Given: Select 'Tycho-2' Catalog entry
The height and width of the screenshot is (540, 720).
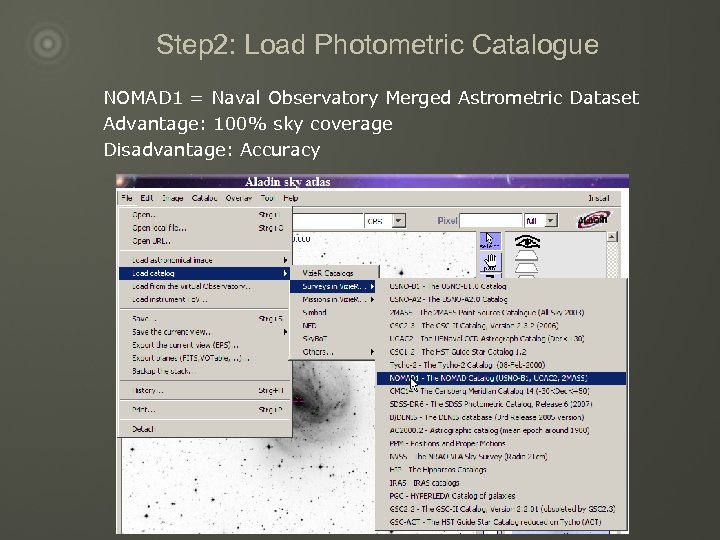Looking at the screenshot, I should click(501, 365).
